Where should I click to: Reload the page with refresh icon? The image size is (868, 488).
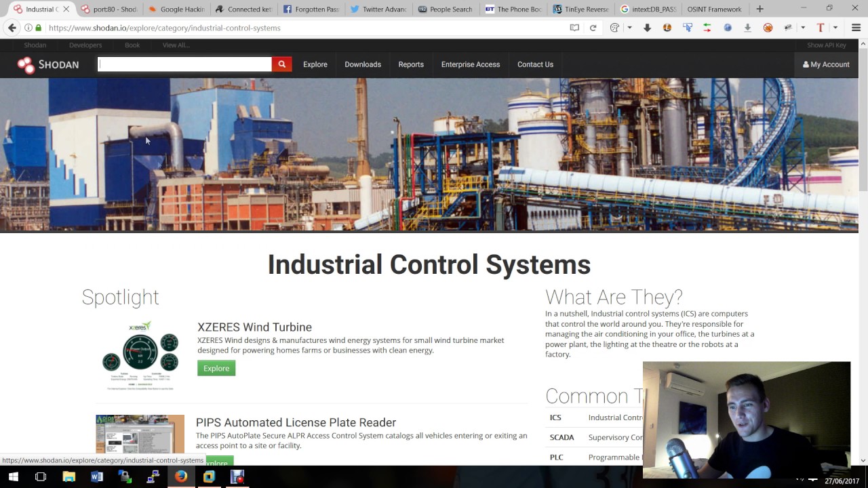tap(593, 28)
